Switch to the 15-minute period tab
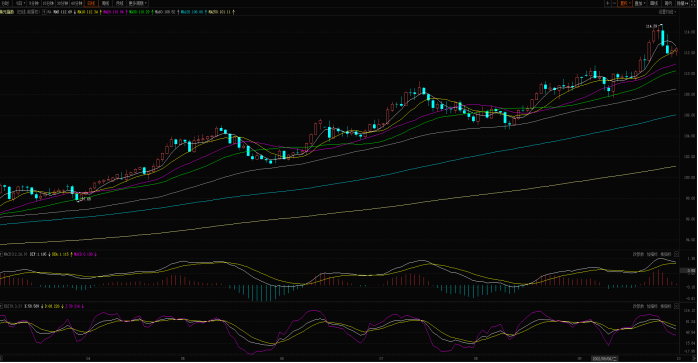This screenshot has width=698, height=363. [x=48, y=3]
